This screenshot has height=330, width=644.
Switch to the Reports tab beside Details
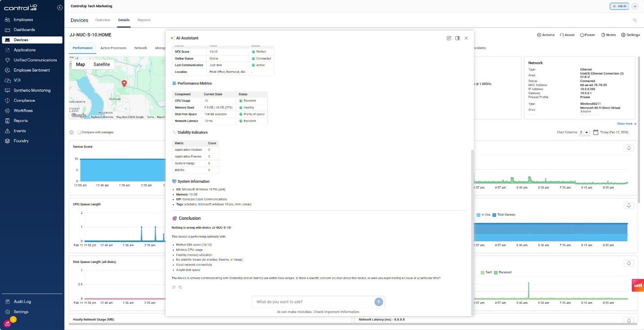tap(144, 20)
